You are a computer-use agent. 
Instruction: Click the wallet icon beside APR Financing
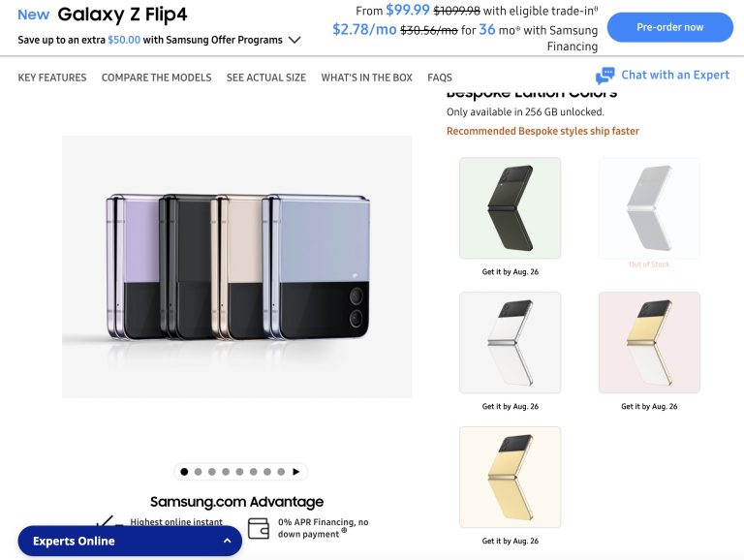click(259, 528)
